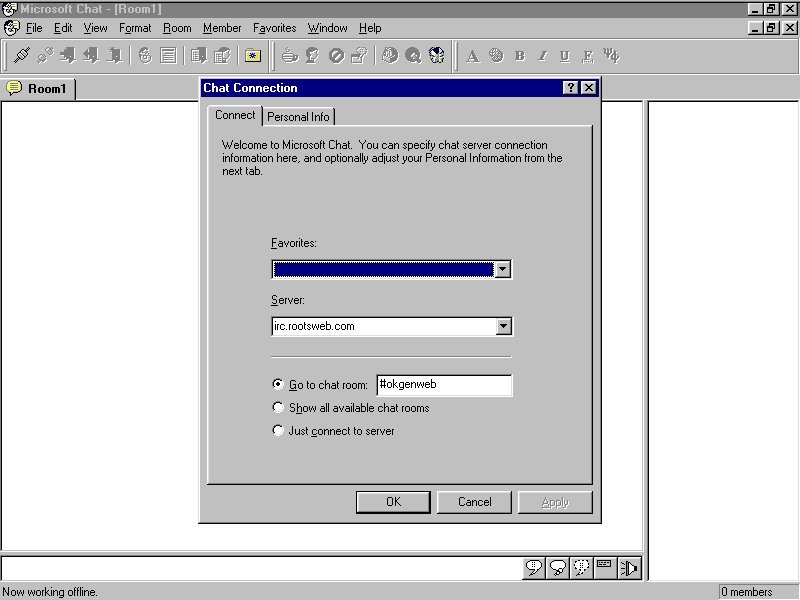Image resolution: width=800 pixels, height=600 pixels.
Task: Open the Member menu
Action: tap(222, 28)
